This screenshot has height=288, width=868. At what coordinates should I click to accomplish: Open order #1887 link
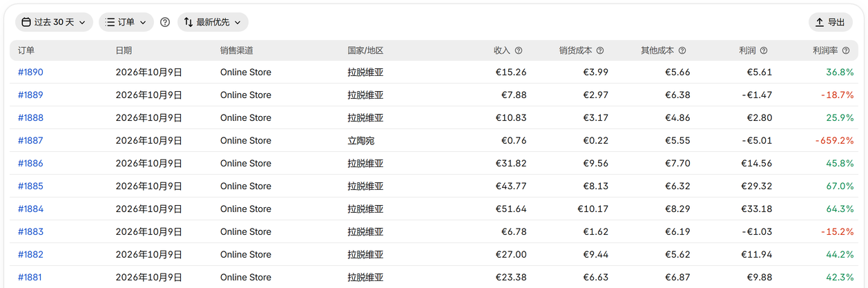(30, 140)
